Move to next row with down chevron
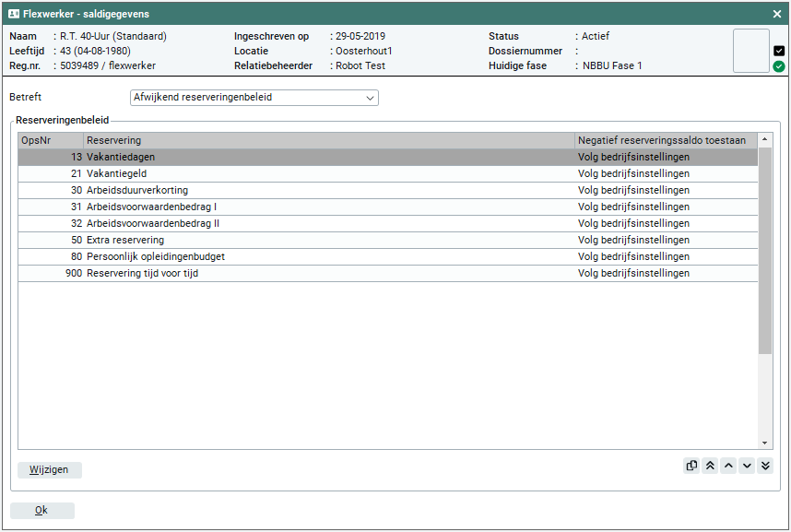791x532 pixels. [x=747, y=467]
